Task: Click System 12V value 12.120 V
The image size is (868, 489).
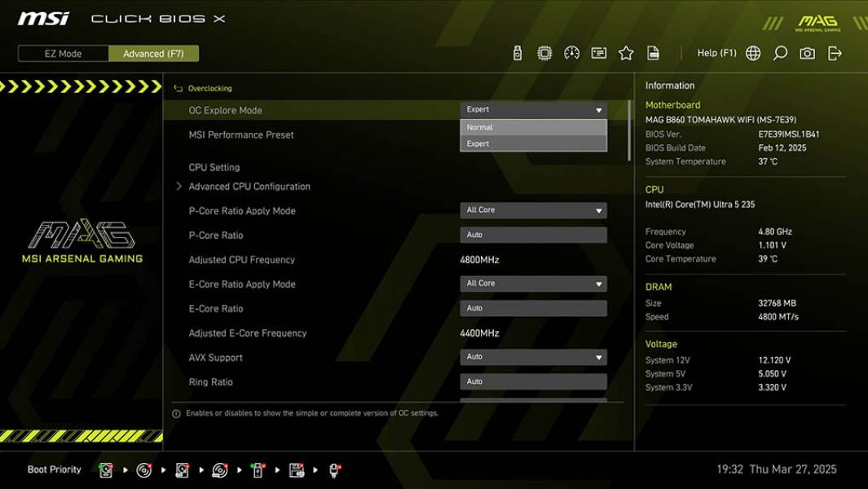Action: point(774,360)
